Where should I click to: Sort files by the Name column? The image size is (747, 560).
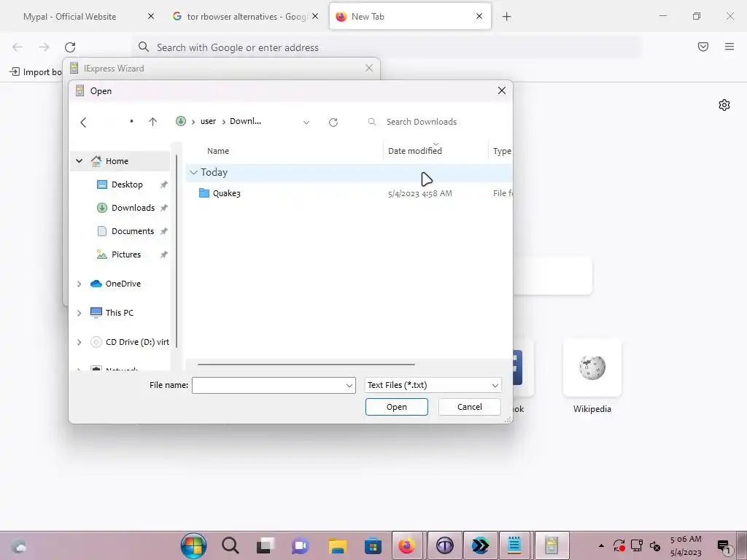(218, 151)
